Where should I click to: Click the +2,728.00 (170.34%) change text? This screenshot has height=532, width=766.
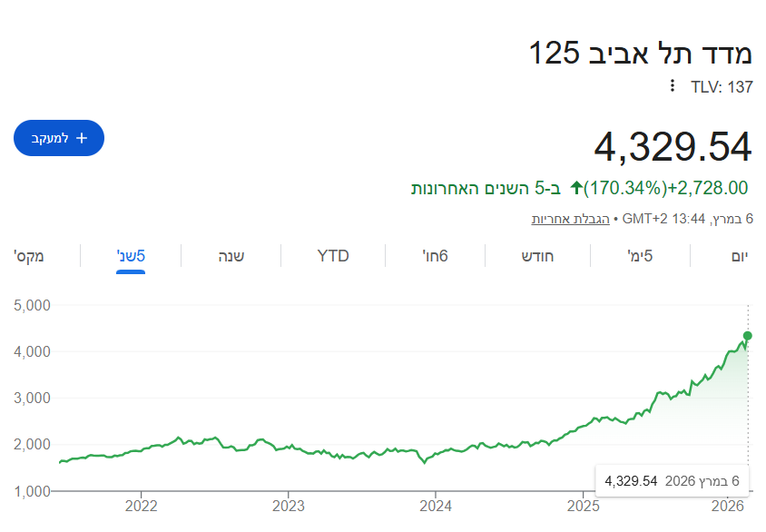coord(665,188)
